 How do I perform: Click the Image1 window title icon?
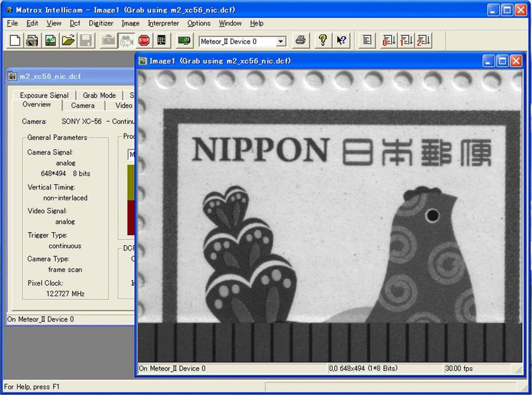[143, 61]
